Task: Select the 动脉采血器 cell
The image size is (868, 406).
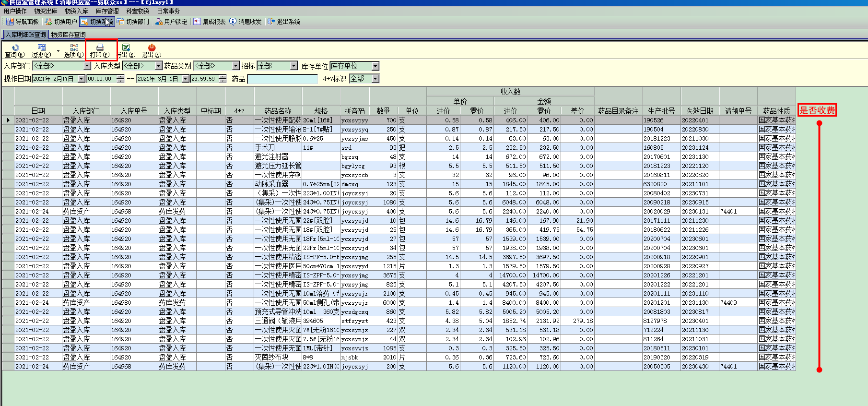Action: [278, 184]
